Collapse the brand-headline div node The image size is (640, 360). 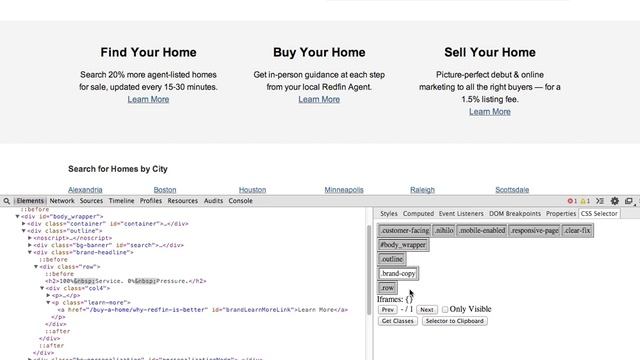(30, 252)
